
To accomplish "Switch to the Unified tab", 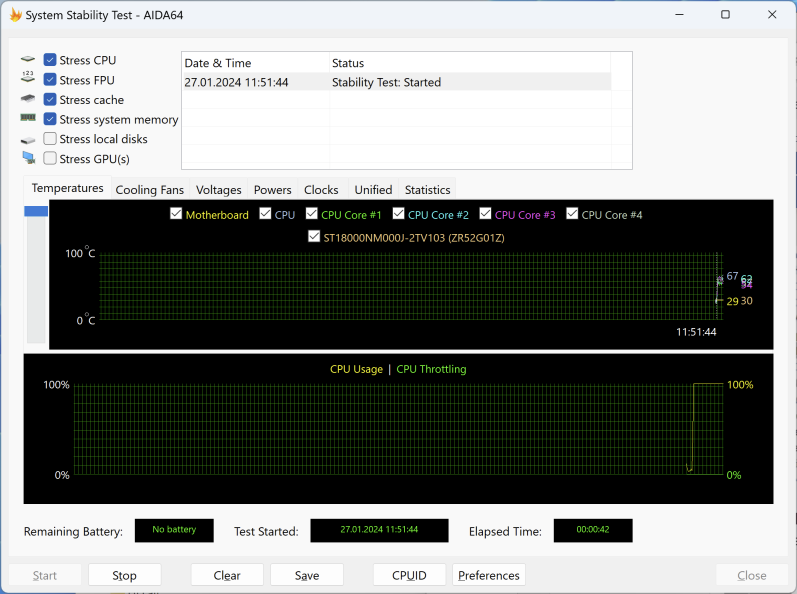I will click(x=373, y=190).
